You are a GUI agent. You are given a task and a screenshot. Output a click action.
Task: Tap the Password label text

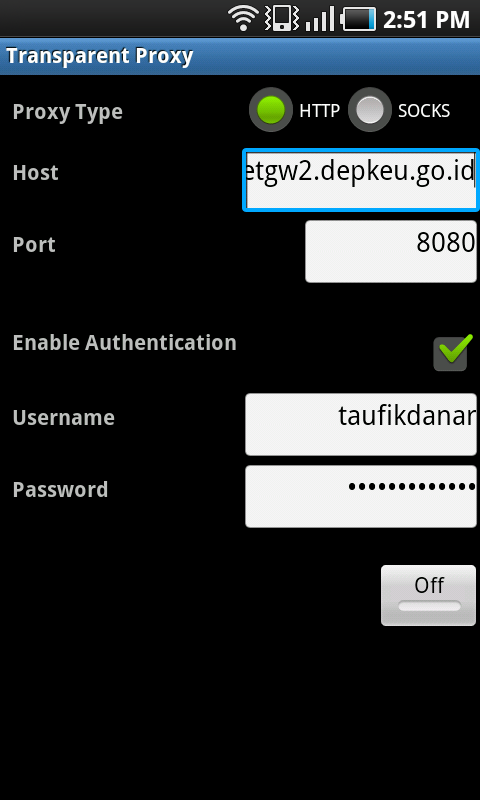click(x=60, y=489)
